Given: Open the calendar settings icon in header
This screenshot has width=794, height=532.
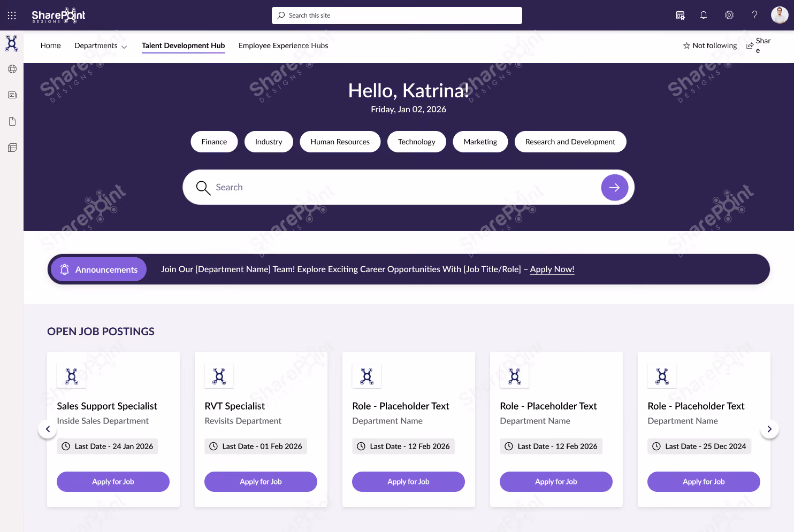Looking at the screenshot, I should coord(680,16).
